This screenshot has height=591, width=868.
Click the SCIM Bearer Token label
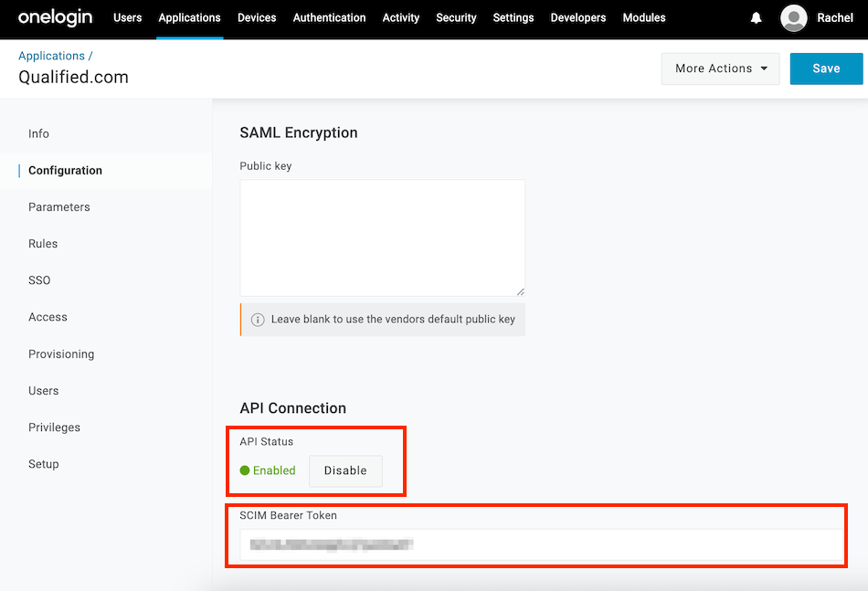pyautogui.click(x=288, y=515)
